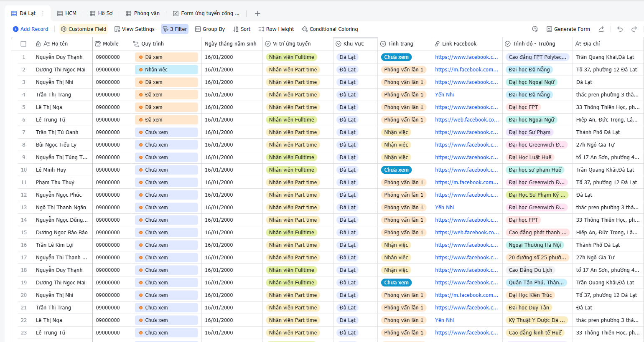Open Group By options
644x342 pixels.
210,29
